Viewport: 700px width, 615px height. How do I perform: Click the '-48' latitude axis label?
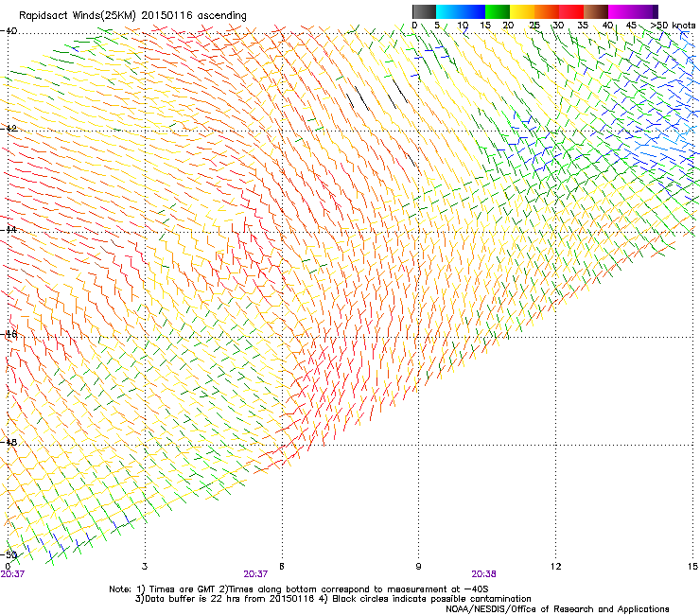click(9, 442)
